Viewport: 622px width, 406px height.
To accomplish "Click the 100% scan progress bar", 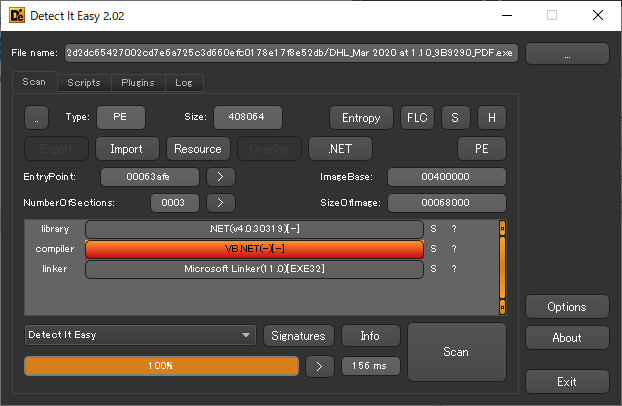I will coord(161,366).
